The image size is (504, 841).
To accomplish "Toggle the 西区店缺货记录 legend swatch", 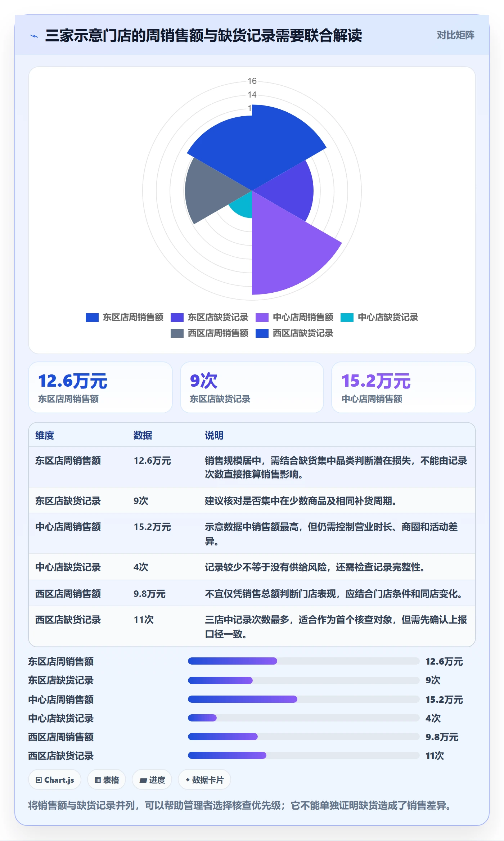I will pyautogui.click(x=262, y=333).
